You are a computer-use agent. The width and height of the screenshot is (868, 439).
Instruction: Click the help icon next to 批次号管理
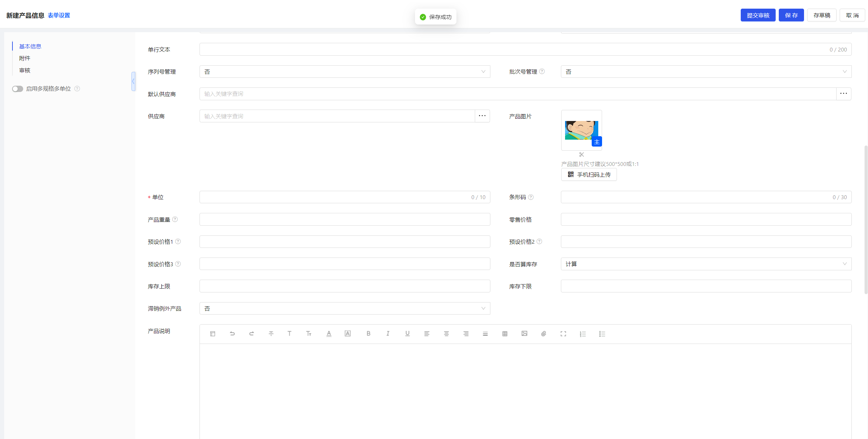pos(542,71)
